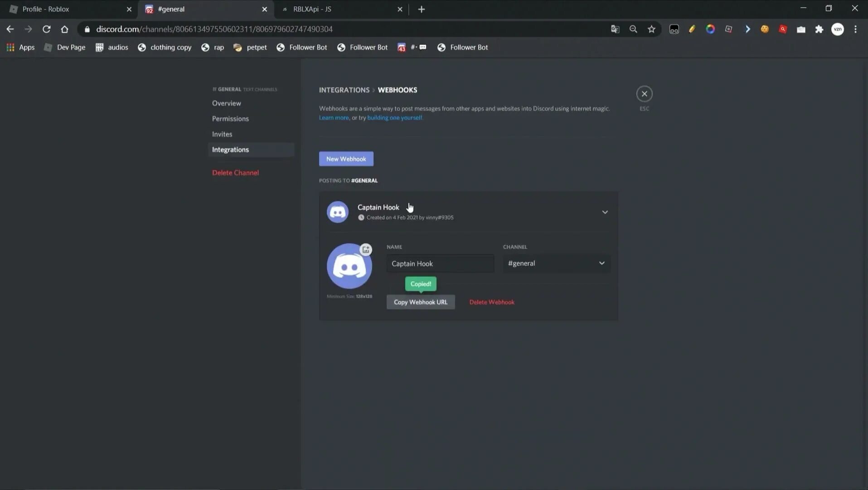Select Delete Channel in the sidebar

point(236,172)
